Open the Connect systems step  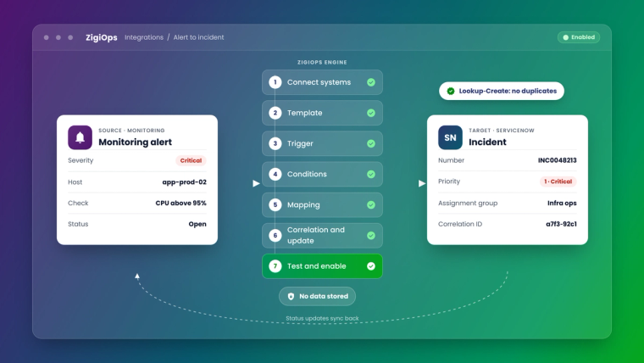tap(322, 82)
